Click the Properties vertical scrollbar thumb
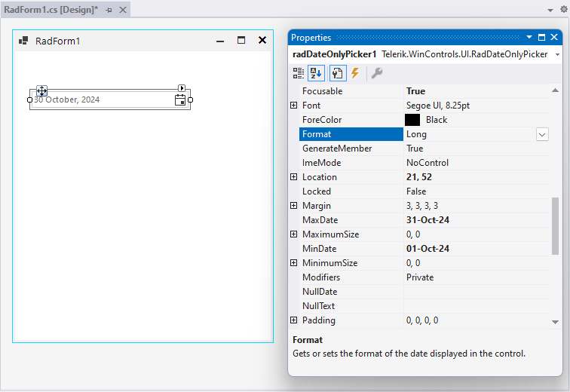Image resolution: width=570 pixels, height=392 pixels. click(x=555, y=226)
